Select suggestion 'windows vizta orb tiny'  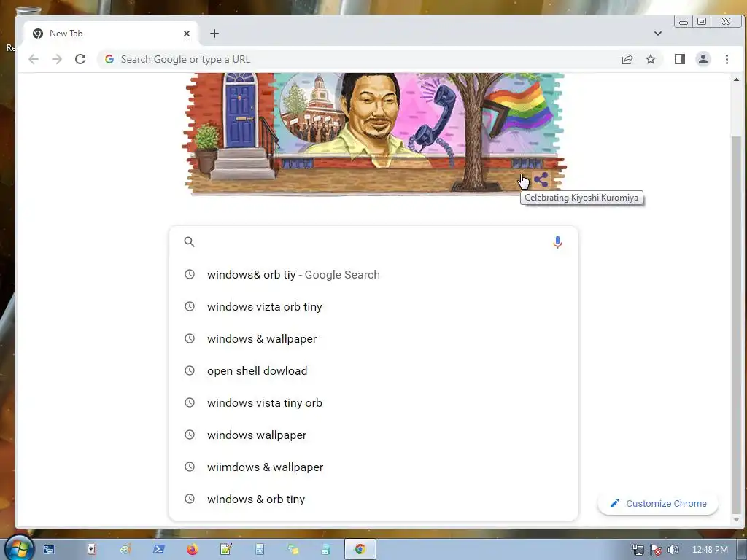click(373, 307)
